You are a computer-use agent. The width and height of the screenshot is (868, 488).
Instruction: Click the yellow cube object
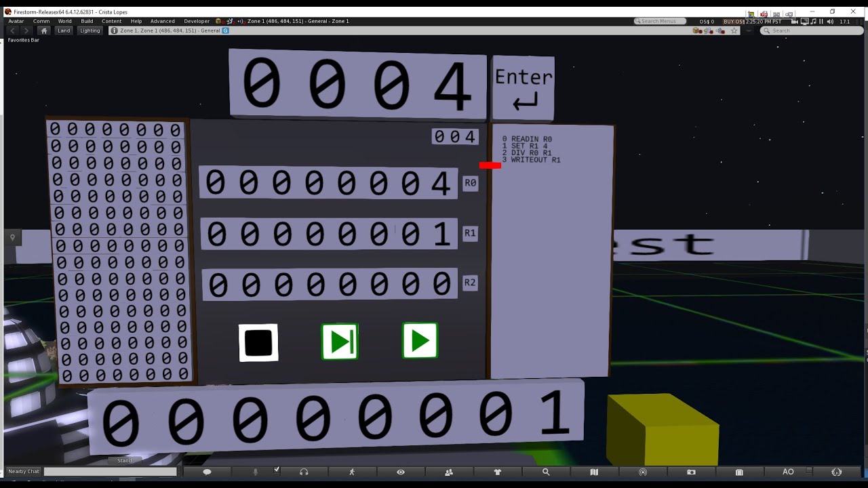663,430
